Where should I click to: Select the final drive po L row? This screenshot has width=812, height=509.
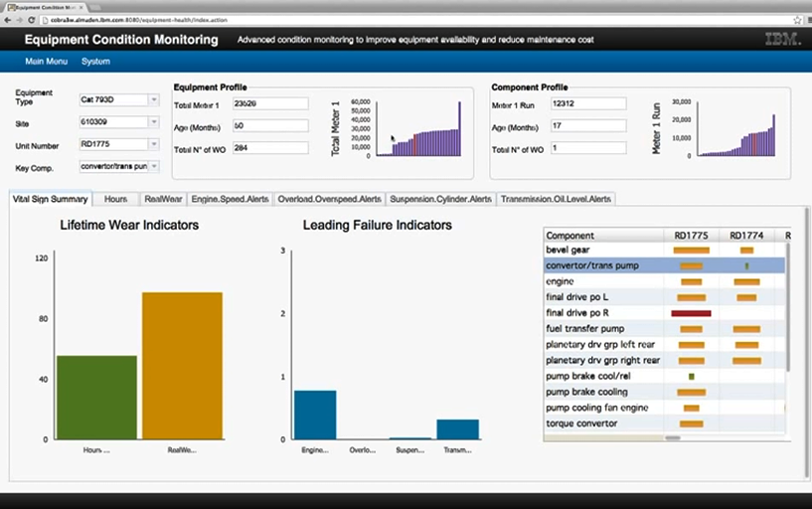click(x=665, y=297)
